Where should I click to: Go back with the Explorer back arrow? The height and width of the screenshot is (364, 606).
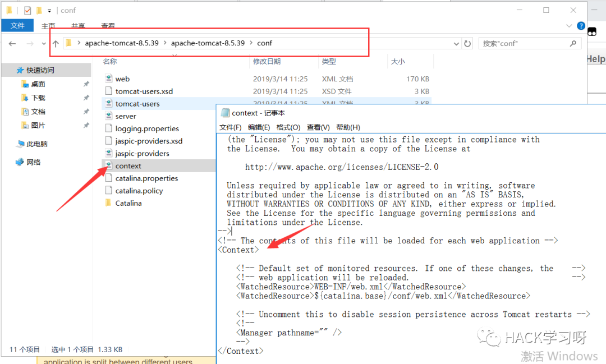(x=12, y=44)
